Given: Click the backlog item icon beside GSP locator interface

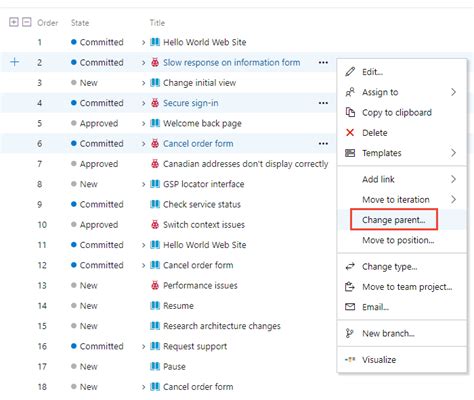Looking at the screenshot, I should point(155,184).
